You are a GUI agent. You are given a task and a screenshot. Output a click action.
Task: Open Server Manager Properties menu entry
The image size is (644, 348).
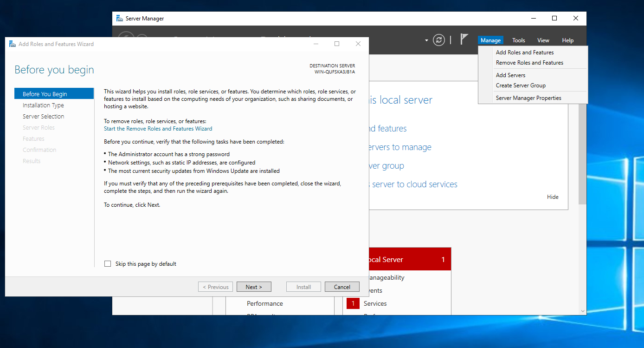coord(528,98)
